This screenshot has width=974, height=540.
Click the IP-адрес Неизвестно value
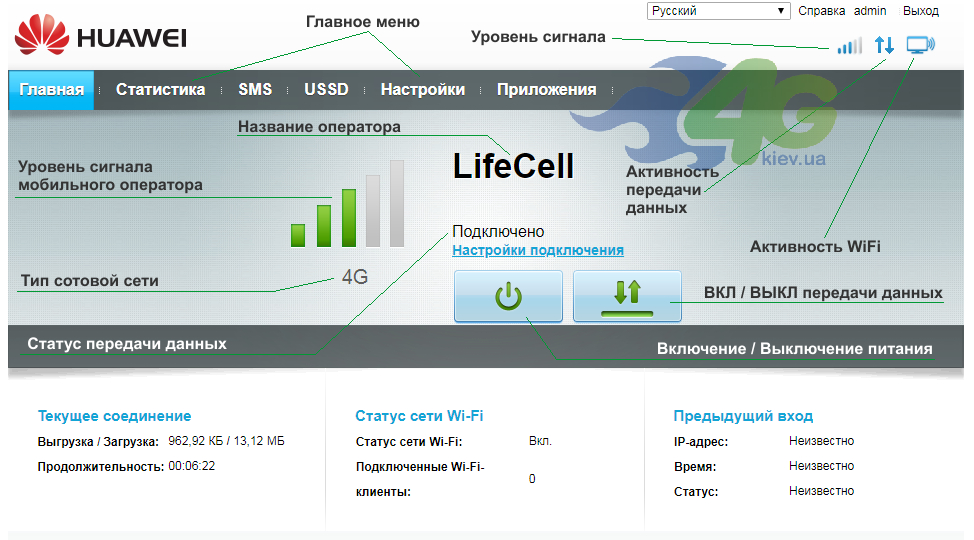821,441
